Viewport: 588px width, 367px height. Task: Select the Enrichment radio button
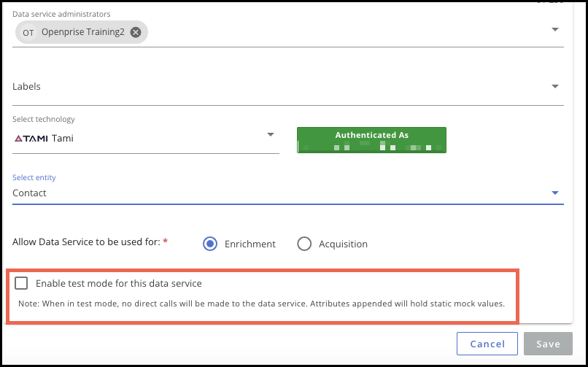pos(210,244)
